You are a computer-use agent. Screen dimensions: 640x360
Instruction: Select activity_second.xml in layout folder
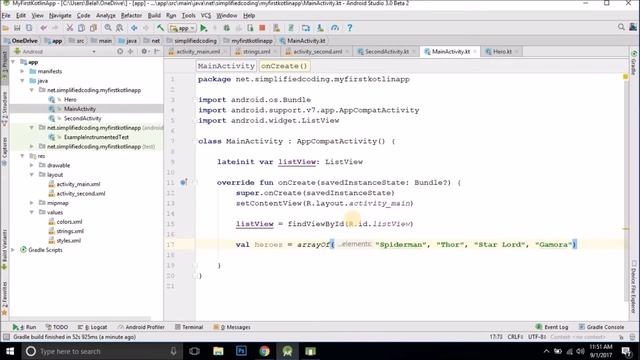[81, 193]
